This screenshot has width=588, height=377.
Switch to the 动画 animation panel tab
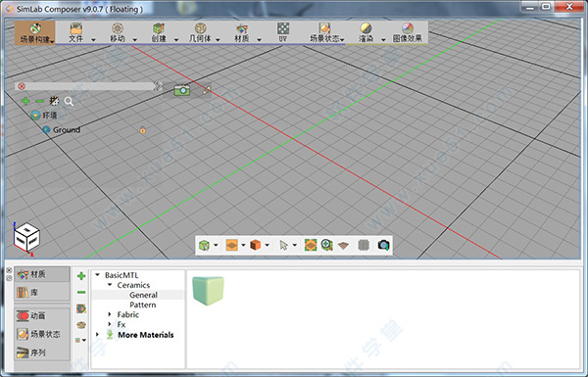click(x=42, y=316)
